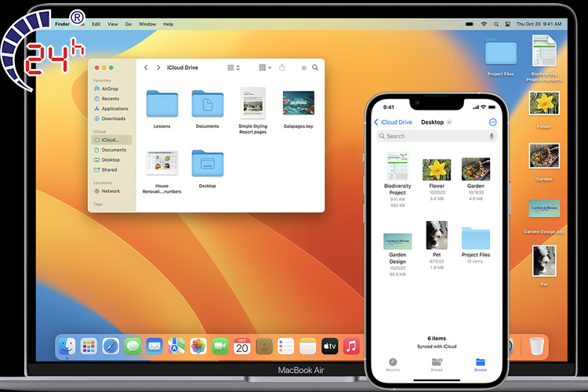This screenshot has width=588, height=392.
Task: Switch to Recents tab on iPhone
Action: [x=393, y=365]
